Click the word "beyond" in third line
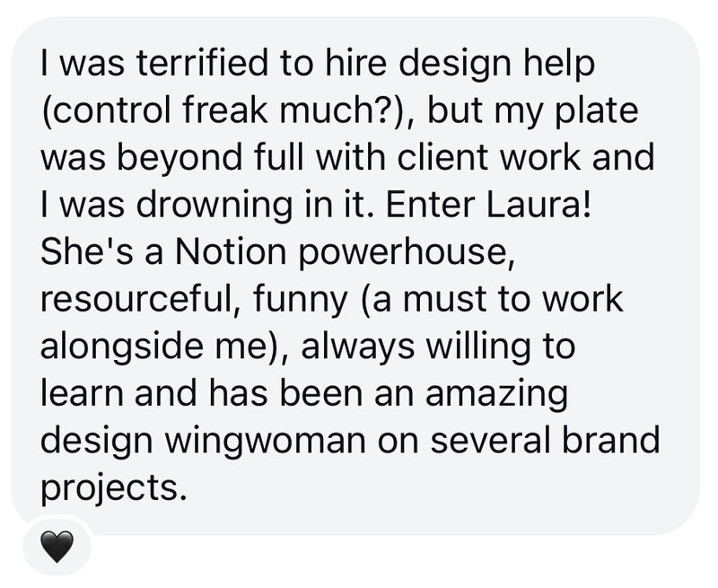Image resolution: width=718 pixels, height=588 pixels. 179,160
